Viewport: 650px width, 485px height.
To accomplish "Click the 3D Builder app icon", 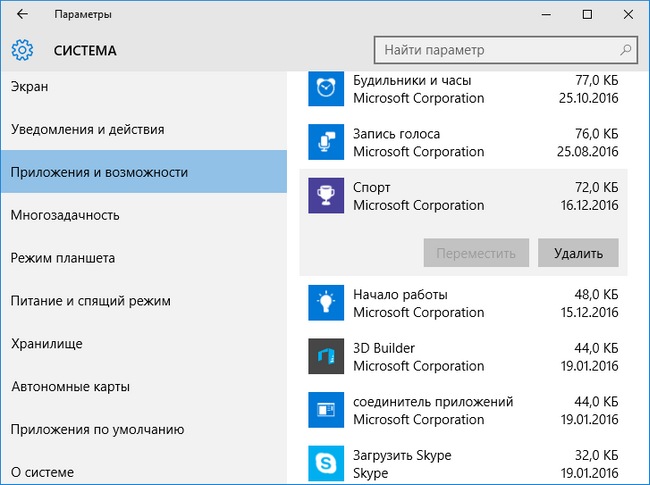I will [326, 356].
